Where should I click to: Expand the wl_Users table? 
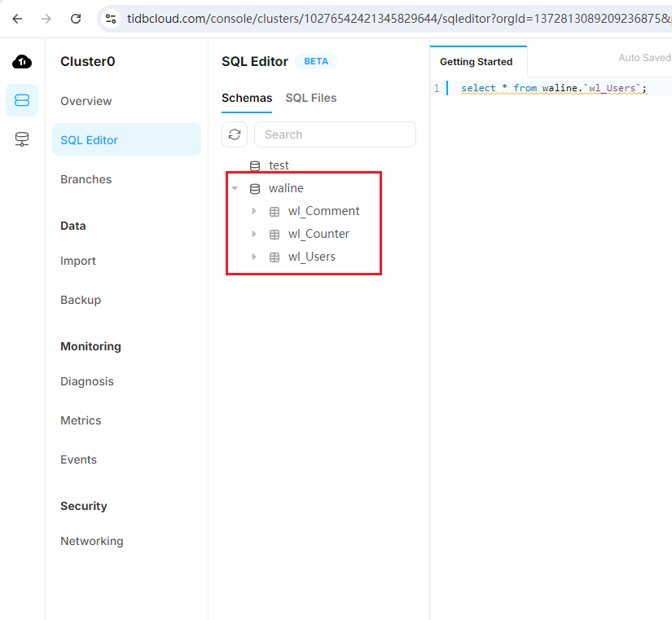[x=253, y=257]
